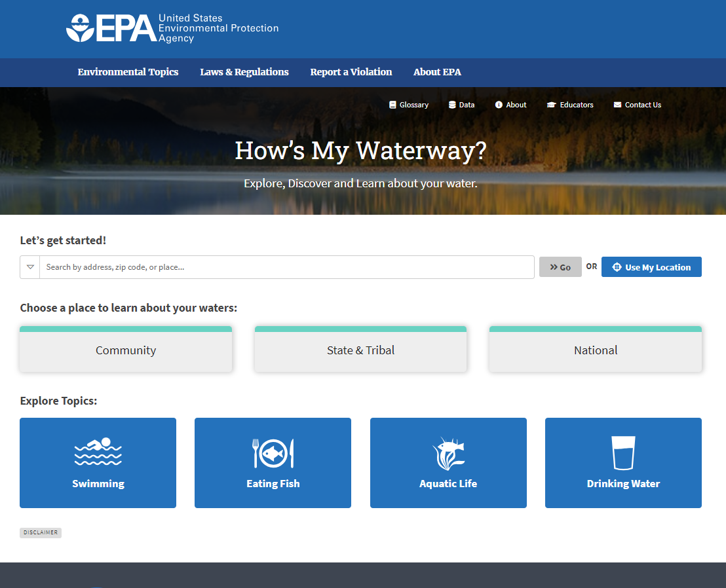The image size is (726, 588).
Task: Open the Report a Violation menu
Action: tap(351, 72)
